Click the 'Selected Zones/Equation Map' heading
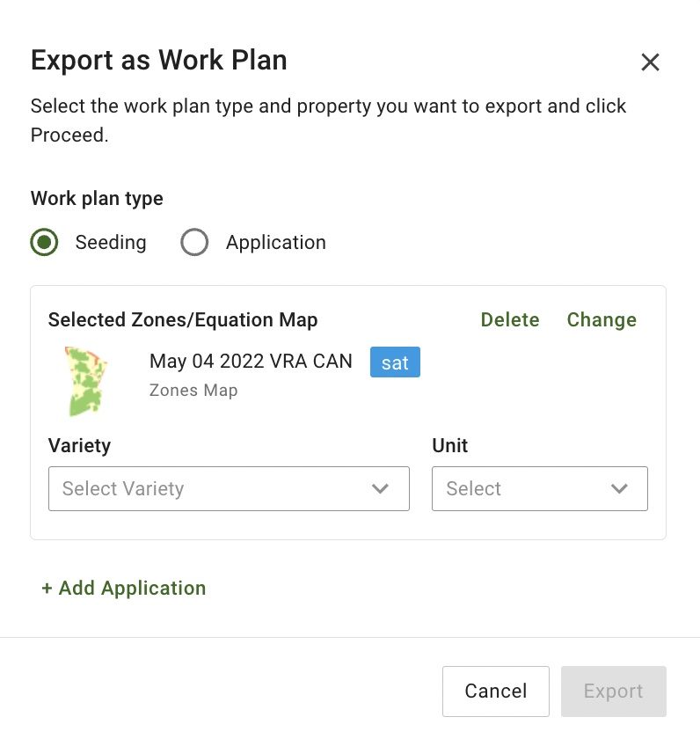This screenshot has width=700, height=739. [x=183, y=320]
